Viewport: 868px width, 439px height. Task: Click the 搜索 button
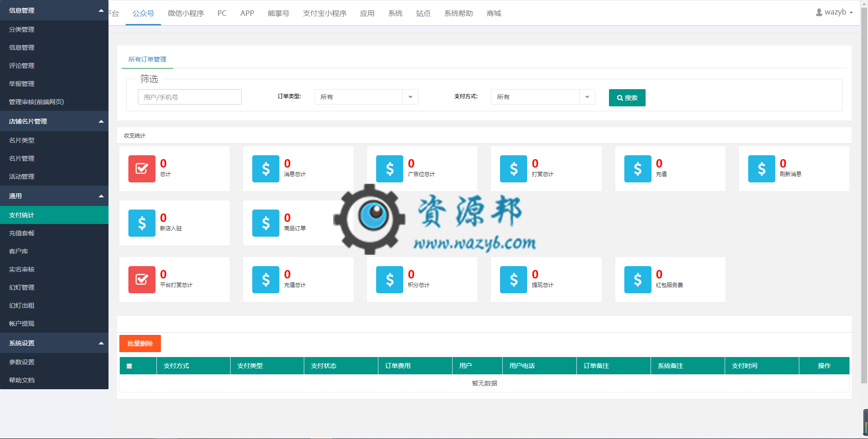[x=627, y=98]
